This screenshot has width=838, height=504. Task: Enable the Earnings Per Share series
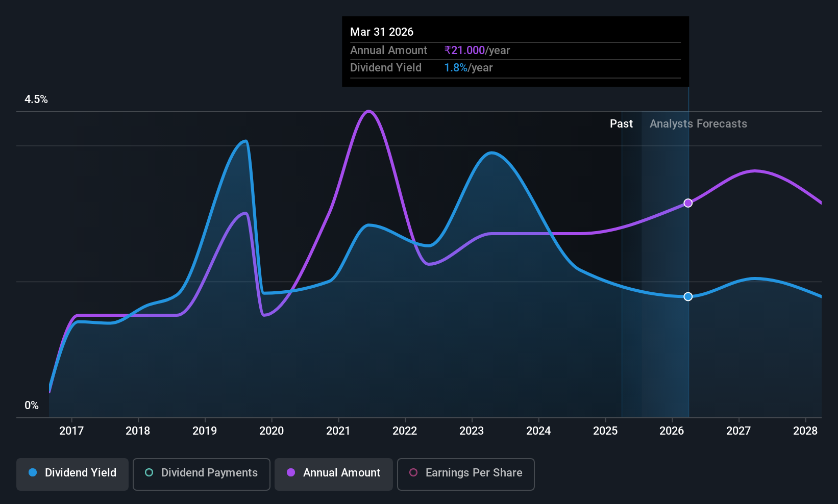(466, 474)
